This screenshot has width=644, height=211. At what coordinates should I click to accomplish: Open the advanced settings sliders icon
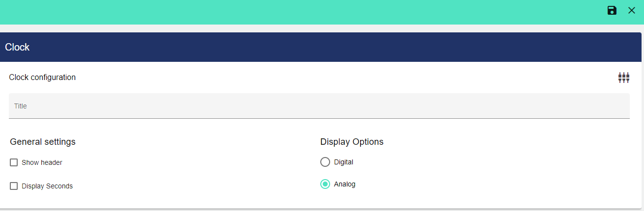pyautogui.click(x=623, y=78)
